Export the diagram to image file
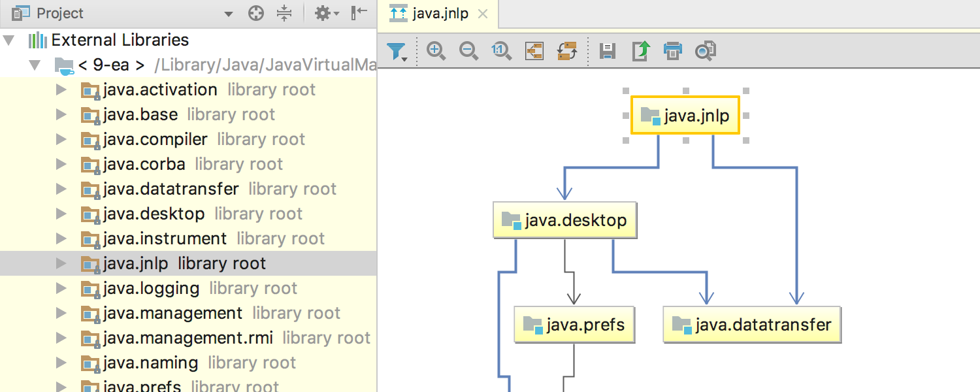Image resolution: width=980 pixels, height=392 pixels. (x=640, y=51)
